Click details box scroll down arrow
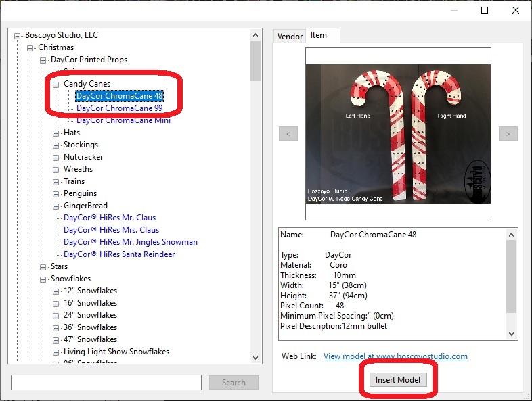The height and width of the screenshot is (401, 532). click(x=511, y=334)
